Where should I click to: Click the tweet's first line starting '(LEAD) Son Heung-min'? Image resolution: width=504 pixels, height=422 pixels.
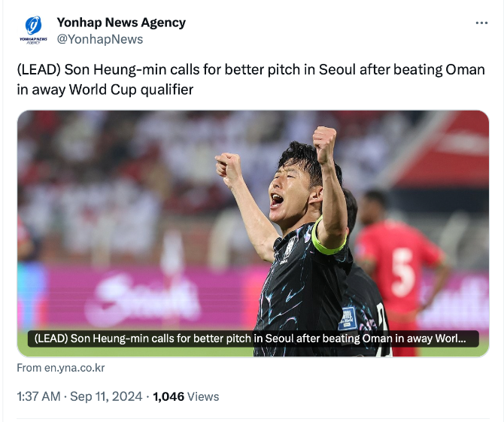click(x=250, y=70)
